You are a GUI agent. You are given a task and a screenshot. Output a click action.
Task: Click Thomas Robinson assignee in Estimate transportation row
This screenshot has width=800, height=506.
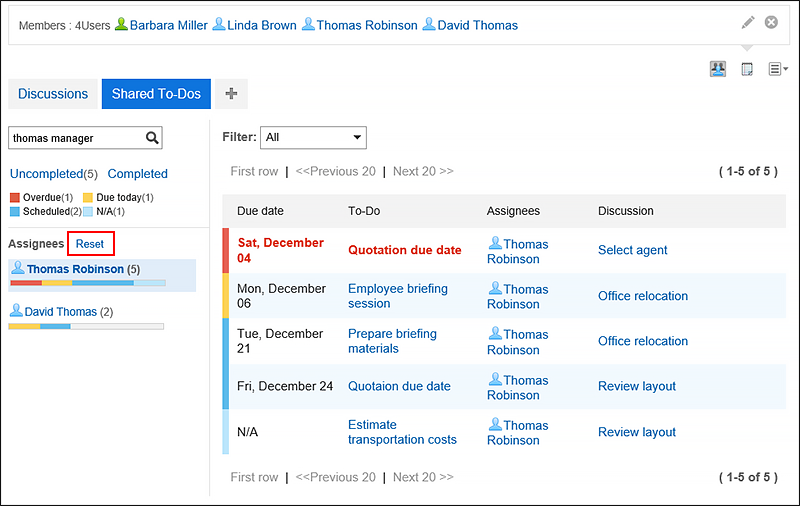coord(518,432)
